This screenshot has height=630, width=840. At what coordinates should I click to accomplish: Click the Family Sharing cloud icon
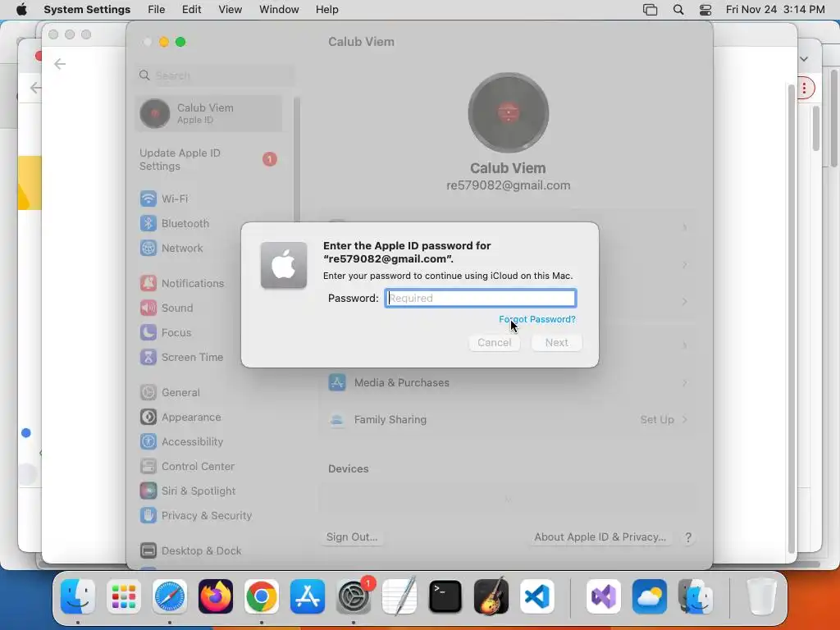337,419
